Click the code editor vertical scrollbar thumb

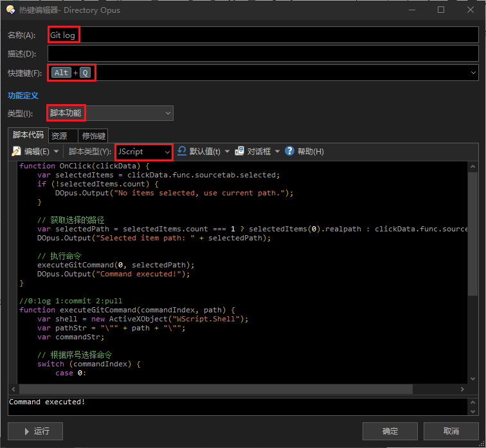click(x=473, y=234)
